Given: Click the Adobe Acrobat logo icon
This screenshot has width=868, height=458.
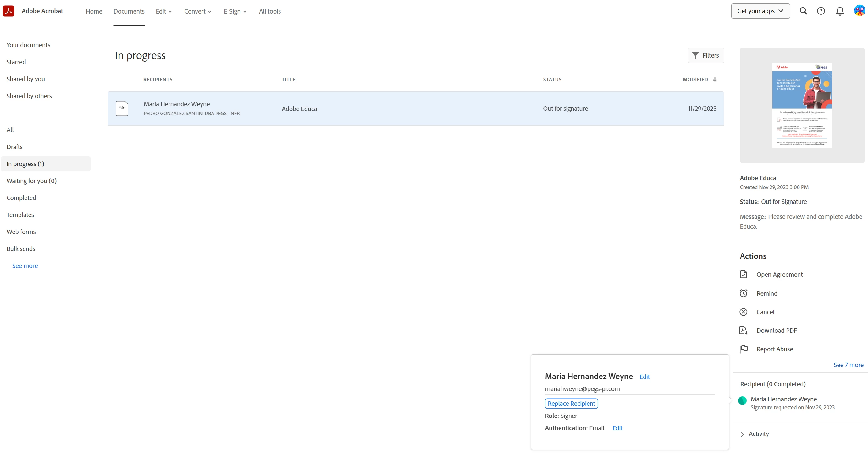Looking at the screenshot, I should (8, 11).
